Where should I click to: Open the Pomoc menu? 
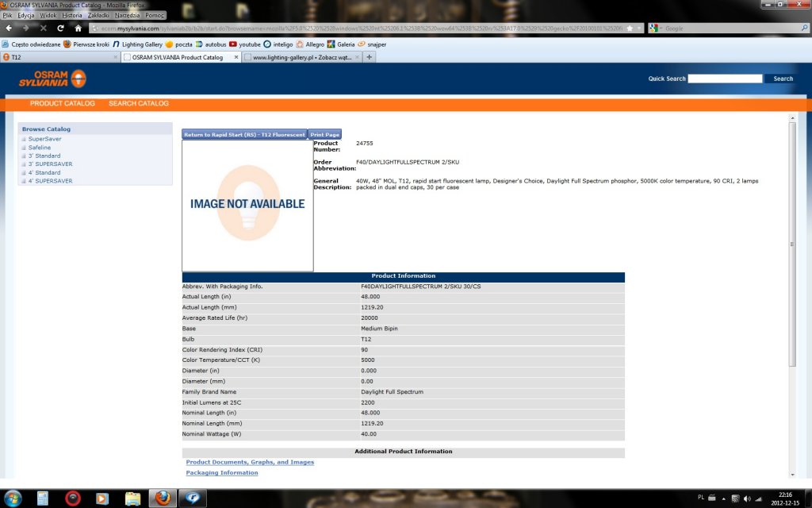point(155,16)
